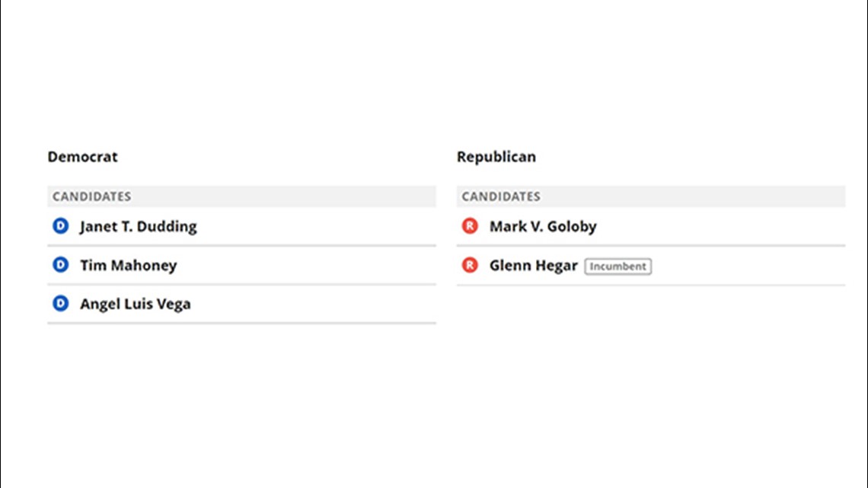The image size is (868, 488).
Task: Click the CANDIDATES header bar under Democrat
Action: click(242, 196)
